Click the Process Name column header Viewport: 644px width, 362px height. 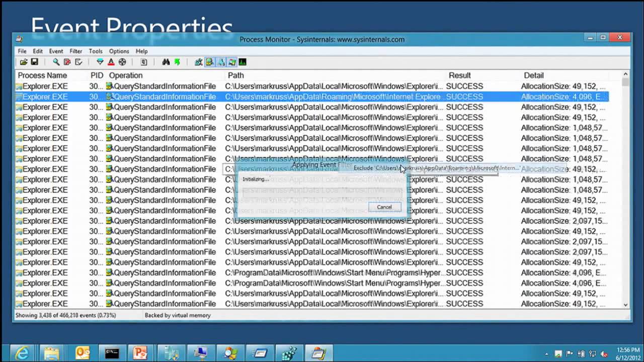coord(42,75)
